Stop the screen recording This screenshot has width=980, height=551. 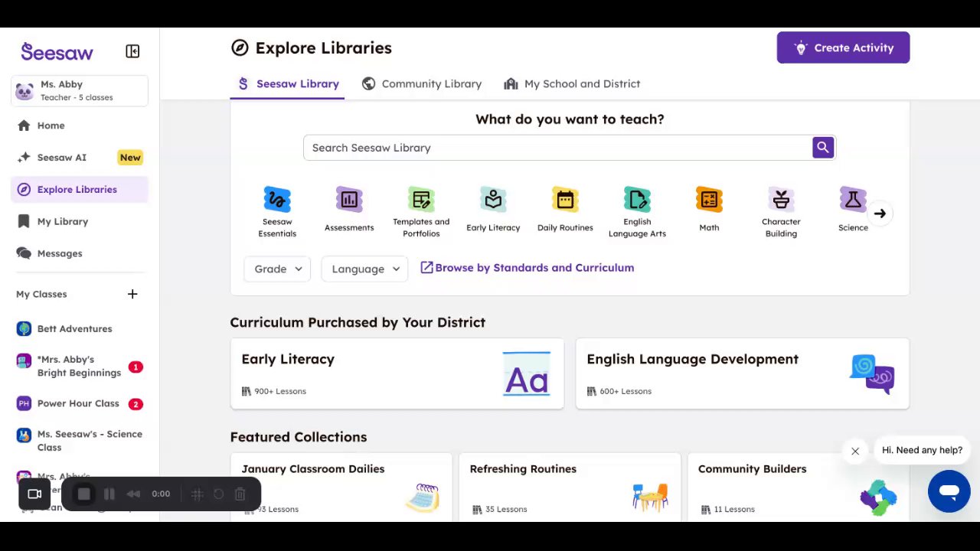pyautogui.click(x=83, y=494)
